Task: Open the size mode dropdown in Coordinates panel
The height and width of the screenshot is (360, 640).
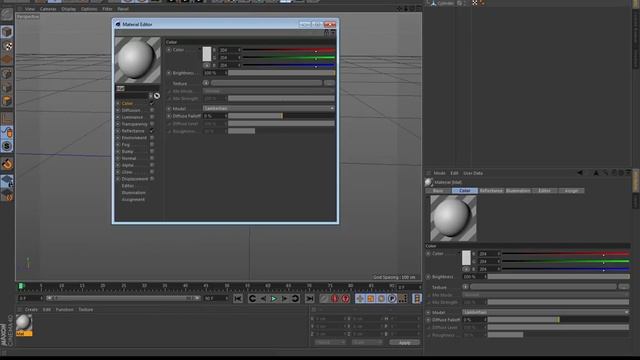Action: (367, 342)
